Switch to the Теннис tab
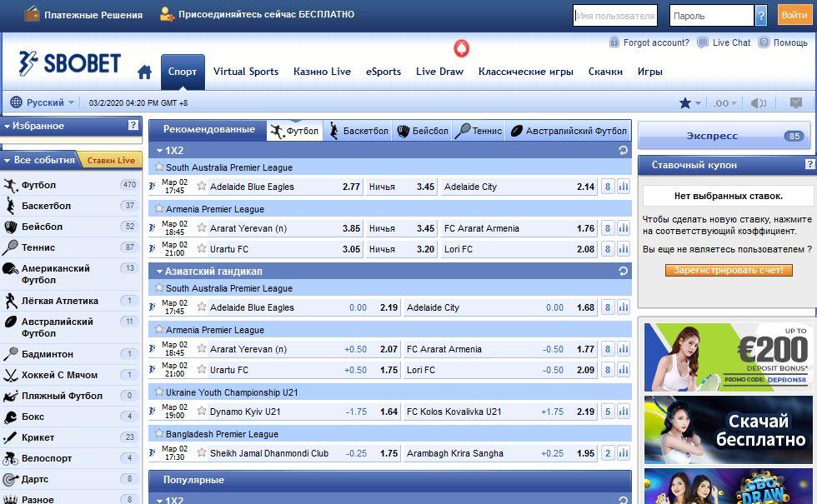 [x=479, y=132]
